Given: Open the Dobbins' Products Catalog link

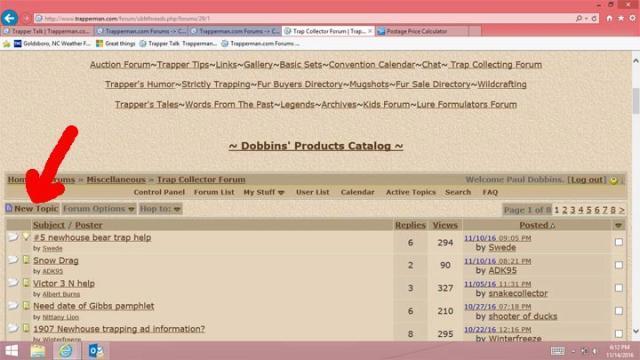Looking at the screenshot, I should point(316,146).
